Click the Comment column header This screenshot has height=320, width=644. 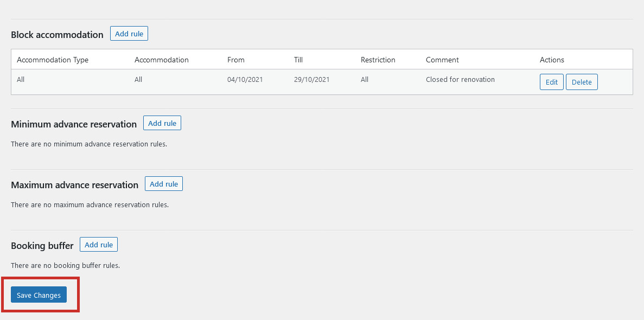[442, 60]
